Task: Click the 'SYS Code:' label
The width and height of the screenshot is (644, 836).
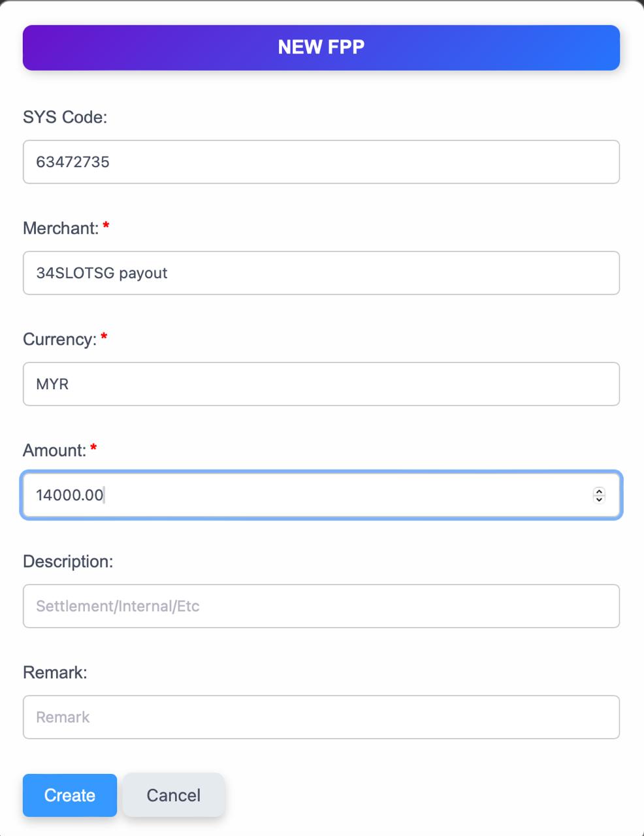Action: (65, 117)
